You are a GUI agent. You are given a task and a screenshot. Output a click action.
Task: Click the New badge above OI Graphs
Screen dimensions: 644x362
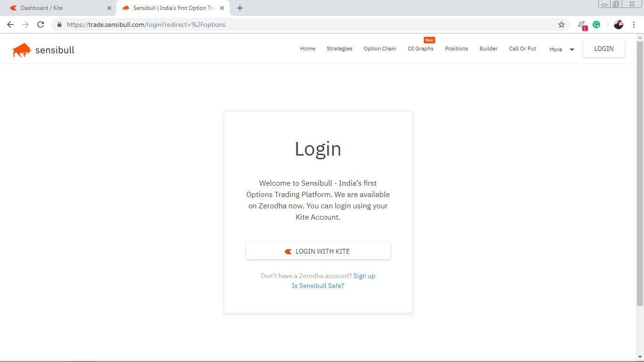[x=429, y=40]
